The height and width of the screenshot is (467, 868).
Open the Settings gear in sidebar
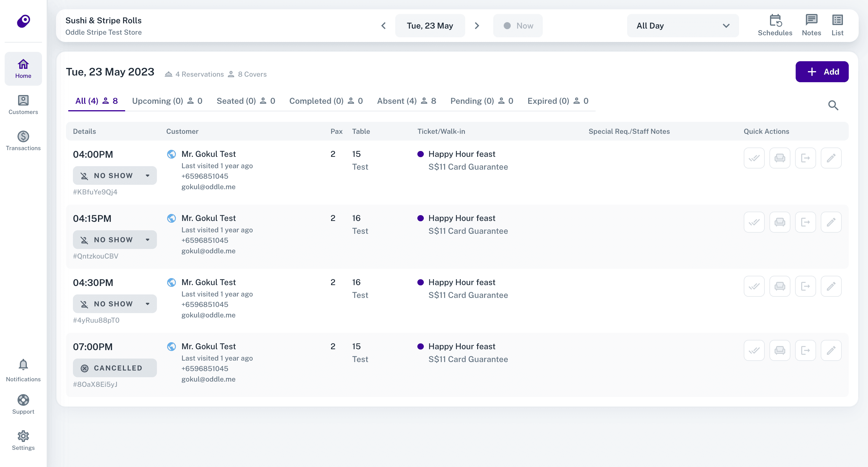tap(23, 440)
